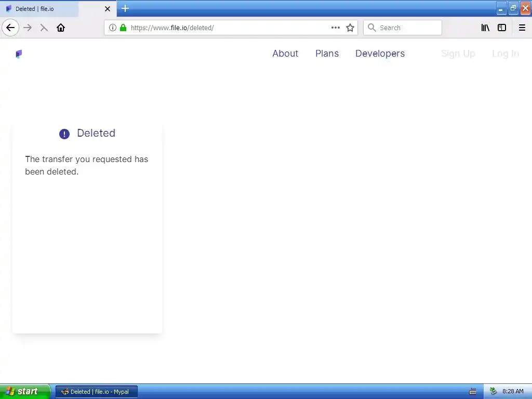This screenshot has width=532, height=399.
Task: Click the Deleted exclamation alert icon
Action: (x=64, y=134)
